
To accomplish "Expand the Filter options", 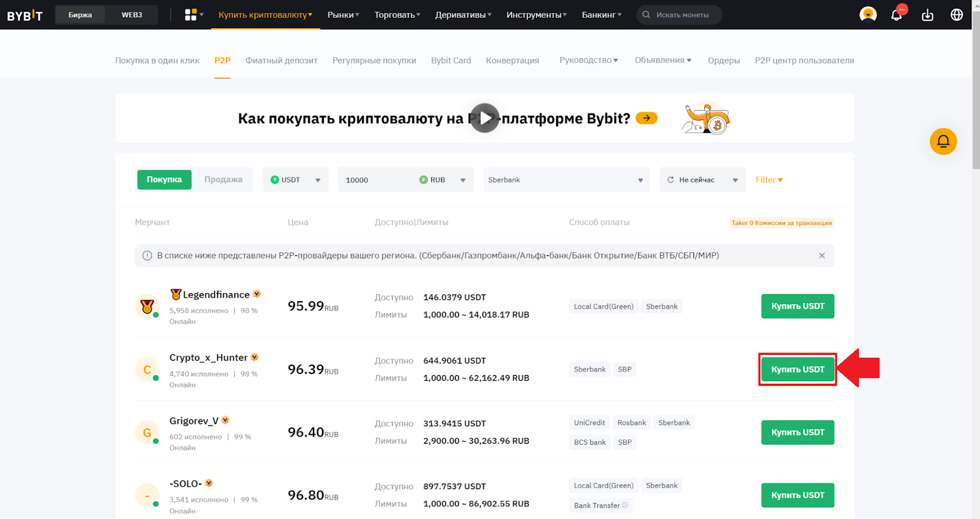I will point(769,180).
